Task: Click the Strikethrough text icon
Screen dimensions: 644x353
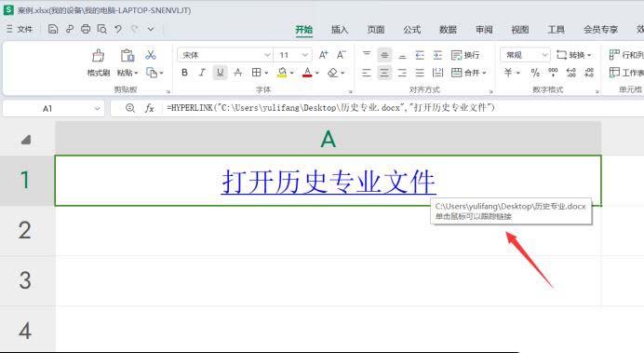Action: tap(238, 73)
